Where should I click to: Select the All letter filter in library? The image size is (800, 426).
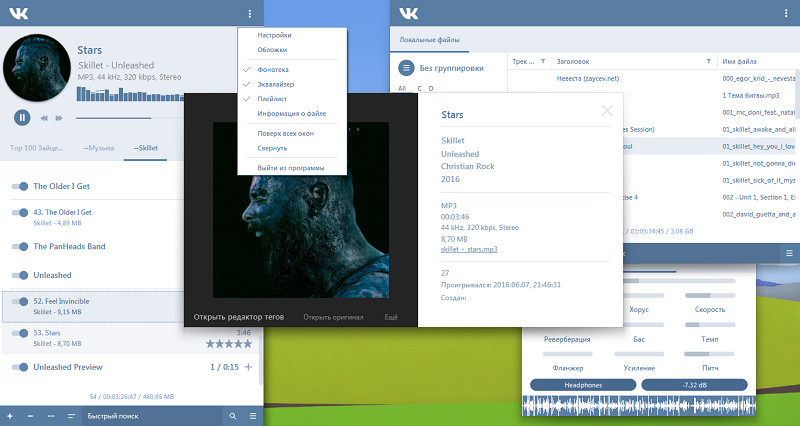pyautogui.click(x=402, y=88)
